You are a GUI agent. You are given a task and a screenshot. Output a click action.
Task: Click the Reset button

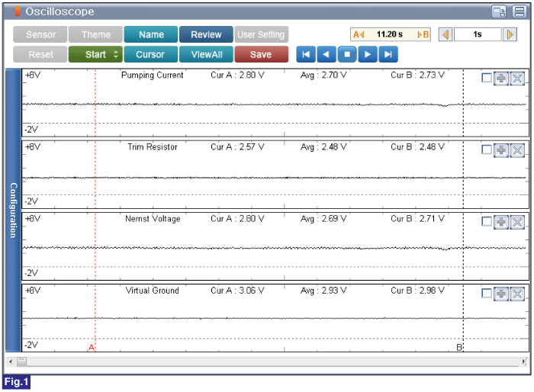40,54
